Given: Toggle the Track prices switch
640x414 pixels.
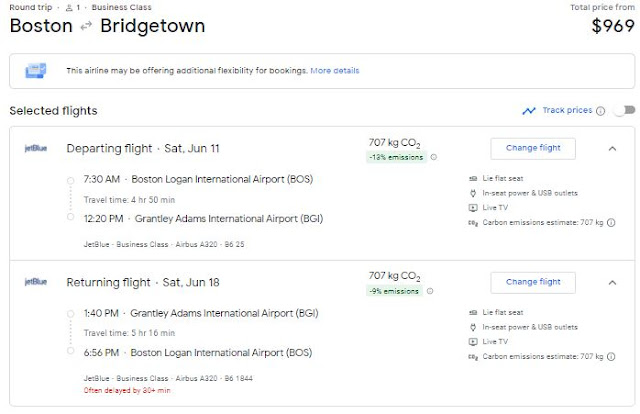Looking at the screenshot, I should click(625, 111).
